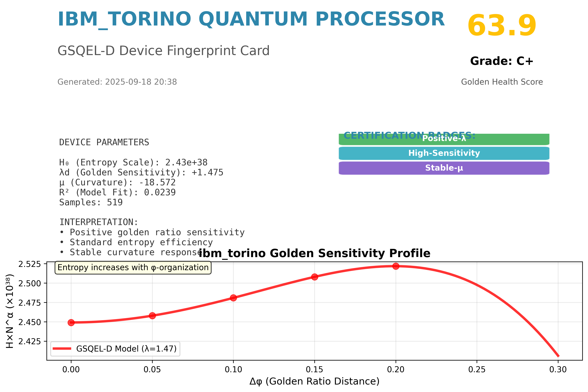Viewport: 588px width, 392px height.
Task: Click the DEVICE PARAMETERS heading
Action: click(104, 143)
